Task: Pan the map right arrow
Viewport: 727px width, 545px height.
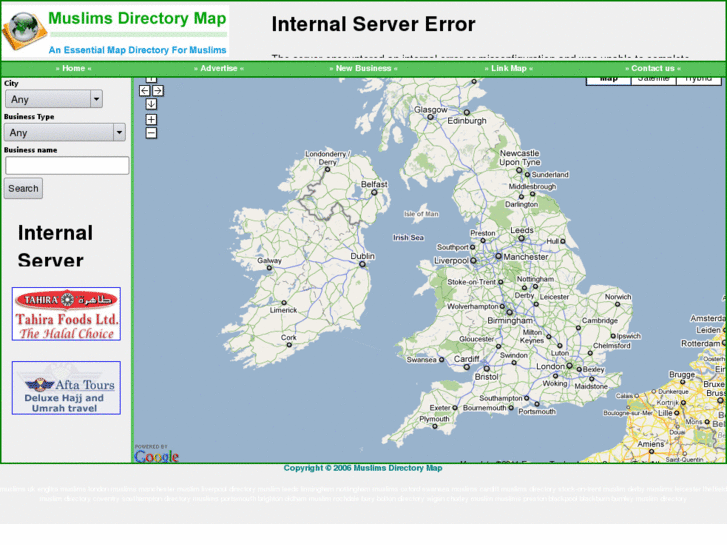Action: pyautogui.click(x=158, y=91)
